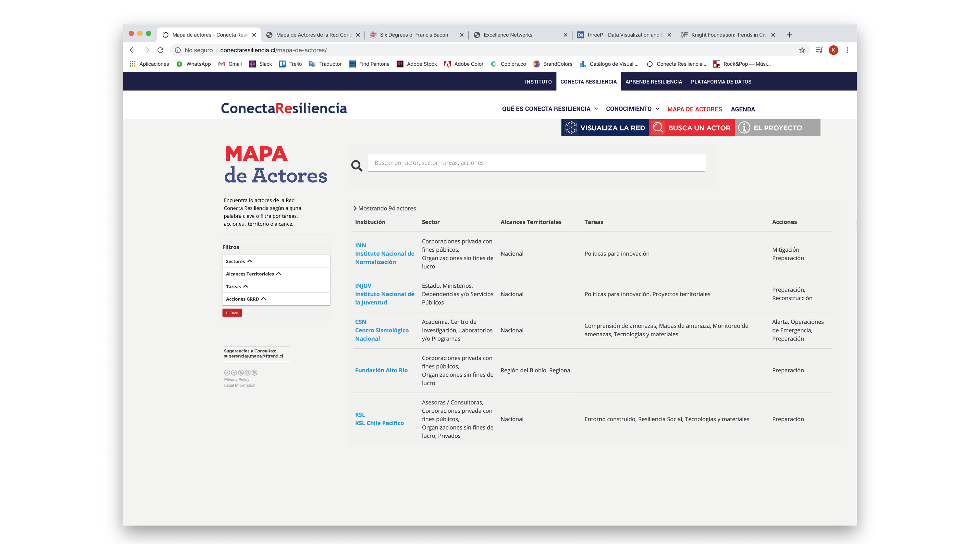
Task: Click the site info 'No seguro' icon
Action: [178, 50]
